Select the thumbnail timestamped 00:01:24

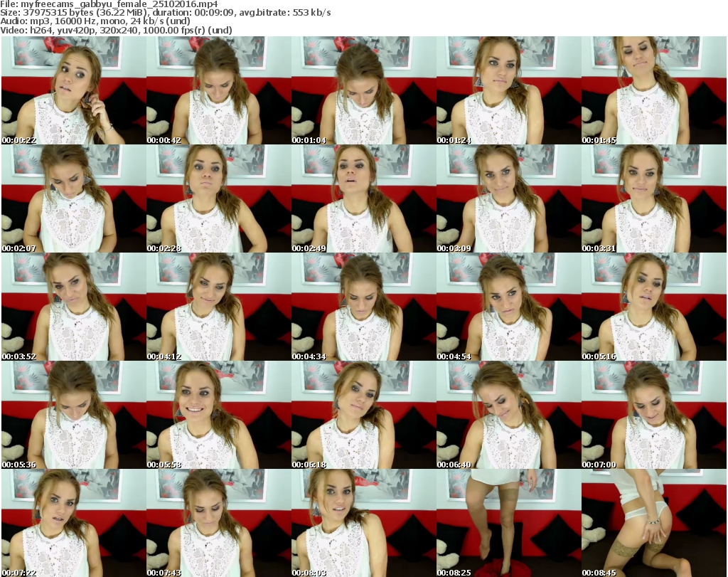click(509, 90)
